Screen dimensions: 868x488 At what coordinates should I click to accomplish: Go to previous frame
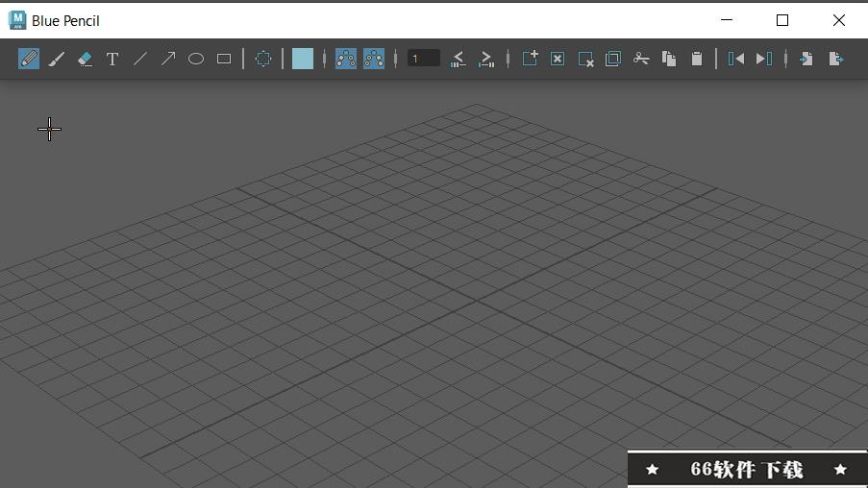click(735, 59)
